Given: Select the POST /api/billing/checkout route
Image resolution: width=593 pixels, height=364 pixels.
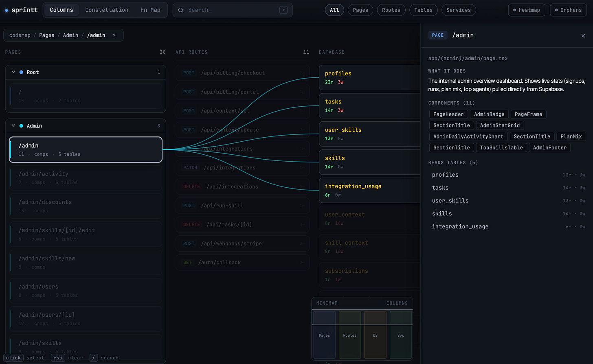Looking at the screenshot, I should [242, 73].
